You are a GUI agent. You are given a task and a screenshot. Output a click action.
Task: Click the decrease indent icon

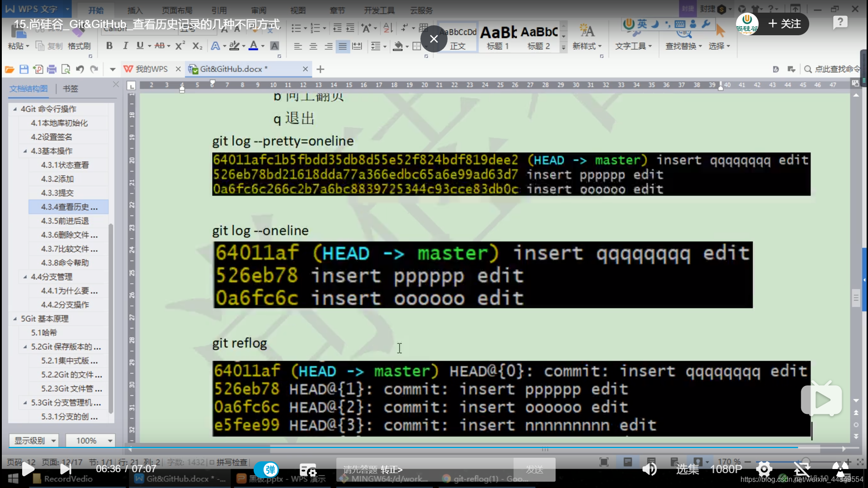click(337, 28)
